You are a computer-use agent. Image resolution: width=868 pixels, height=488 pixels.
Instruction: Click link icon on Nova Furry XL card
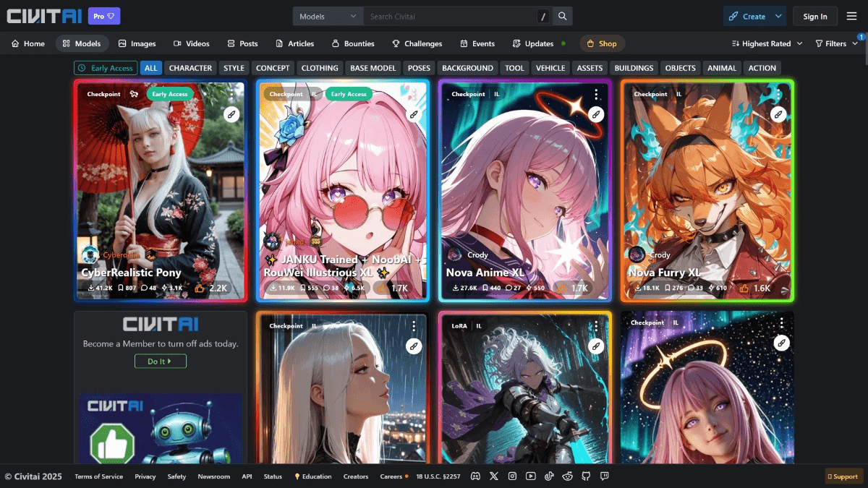click(x=778, y=114)
